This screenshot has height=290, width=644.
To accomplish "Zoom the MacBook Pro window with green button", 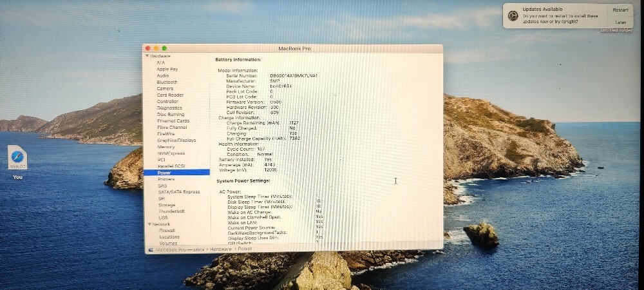I will click(x=164, y=48).
